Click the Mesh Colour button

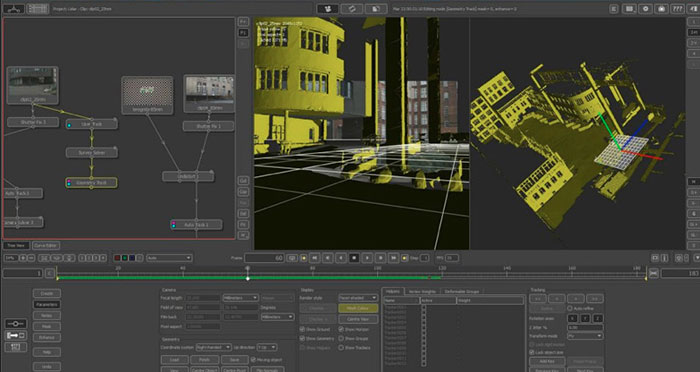click(358, 308)
